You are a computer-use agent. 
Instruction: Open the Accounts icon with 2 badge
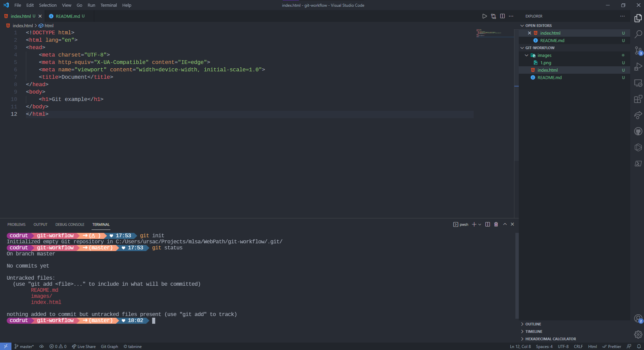[638, 318]
